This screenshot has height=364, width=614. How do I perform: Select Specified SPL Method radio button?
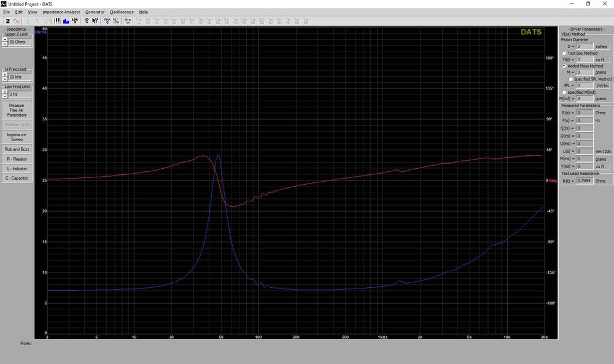[x=570, y=79]
